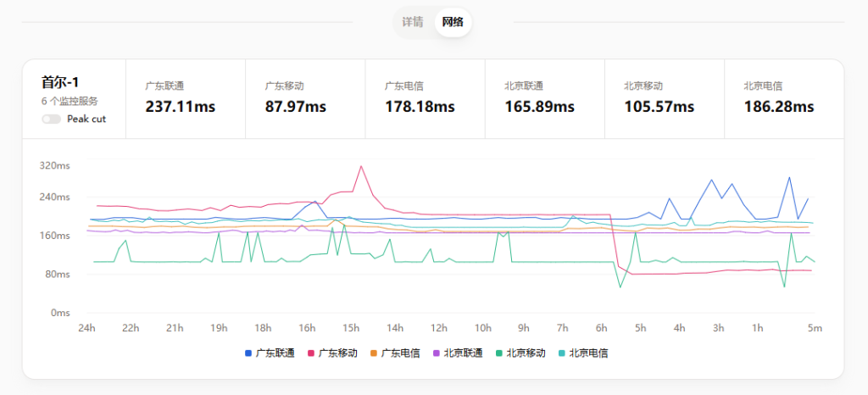Click the 首尔-1 server title
The height and width of the screenshot is (395, 868).
tap(60, 82)
